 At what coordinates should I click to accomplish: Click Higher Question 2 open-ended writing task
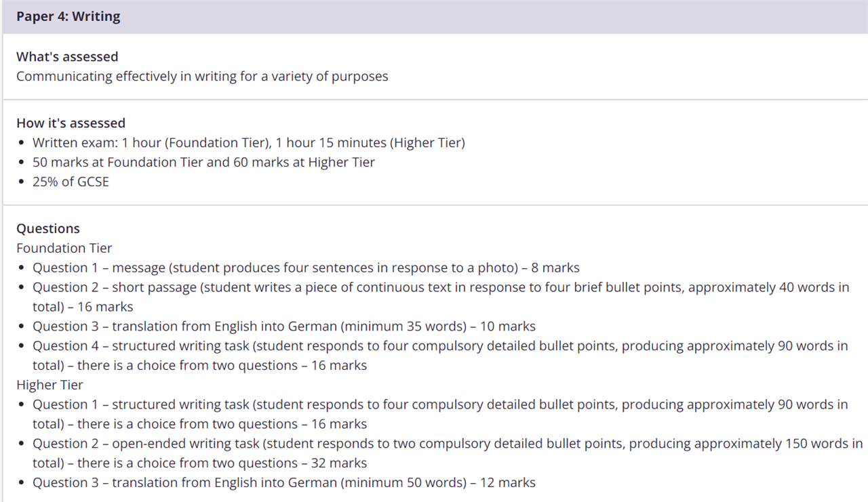point(448,453)
